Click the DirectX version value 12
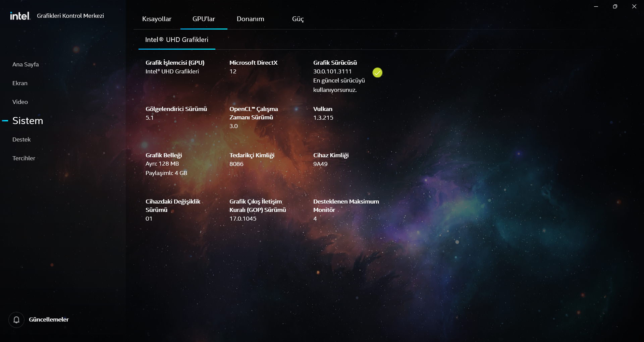The width and height of the screenshot is (644, 342). (x=233, y=71)
